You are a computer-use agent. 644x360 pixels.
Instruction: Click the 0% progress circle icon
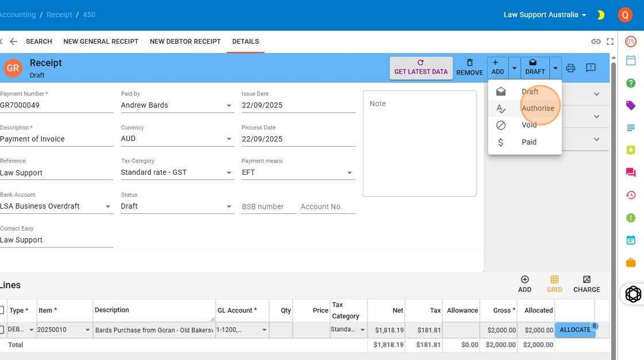[631, 41]
